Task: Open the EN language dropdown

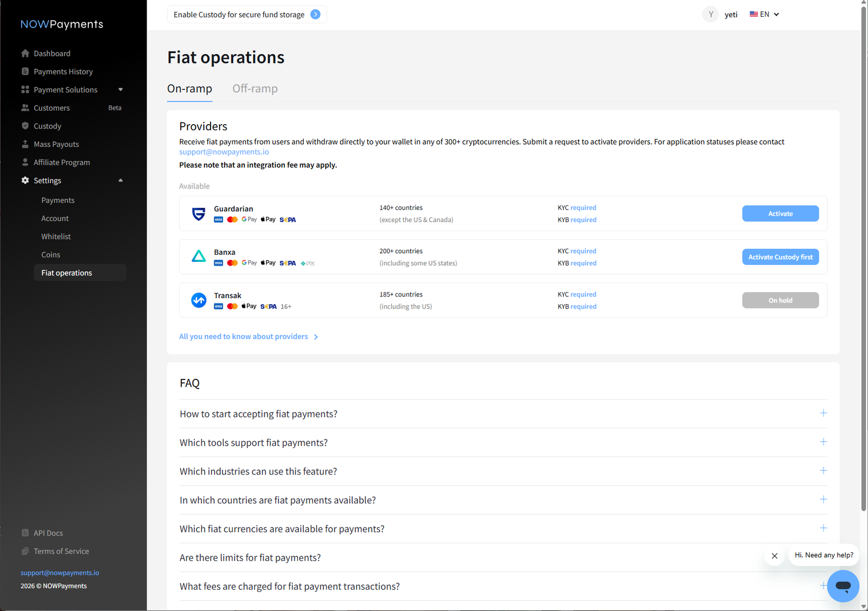Action: click(x=764, y=14)
